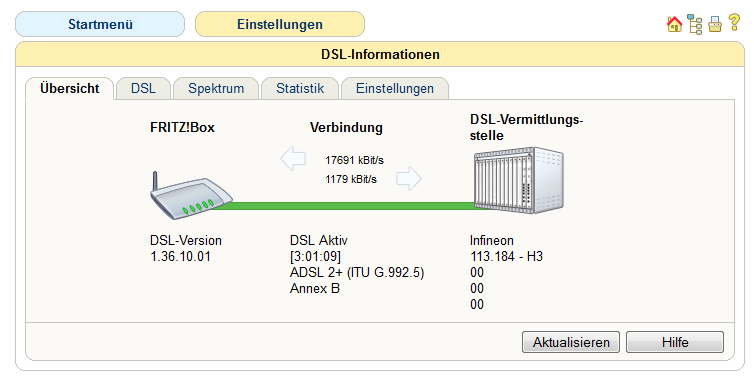Click the Aktualisieren button
Viewport: 754px width, 376px height.
click(571, 342)
